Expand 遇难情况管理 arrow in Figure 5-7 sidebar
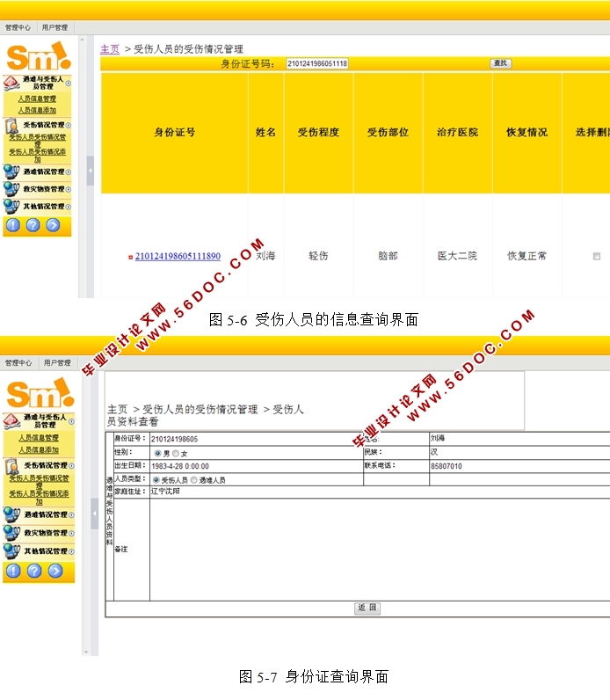 (71, 515)
